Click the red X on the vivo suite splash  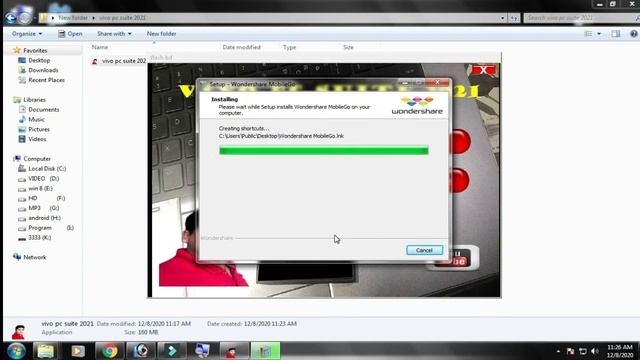click(x=484, y=70)
